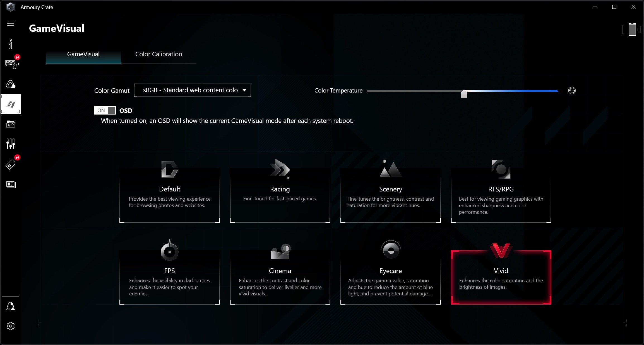Screen dimensions: 644x345
Task: Reset the Color Temperature to default
Action: coord(572,91)
